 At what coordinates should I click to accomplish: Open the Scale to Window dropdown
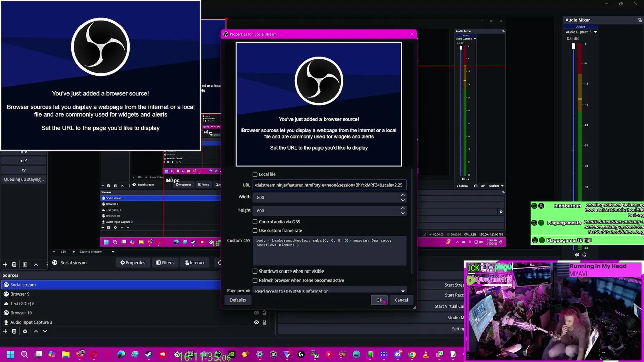97,252
